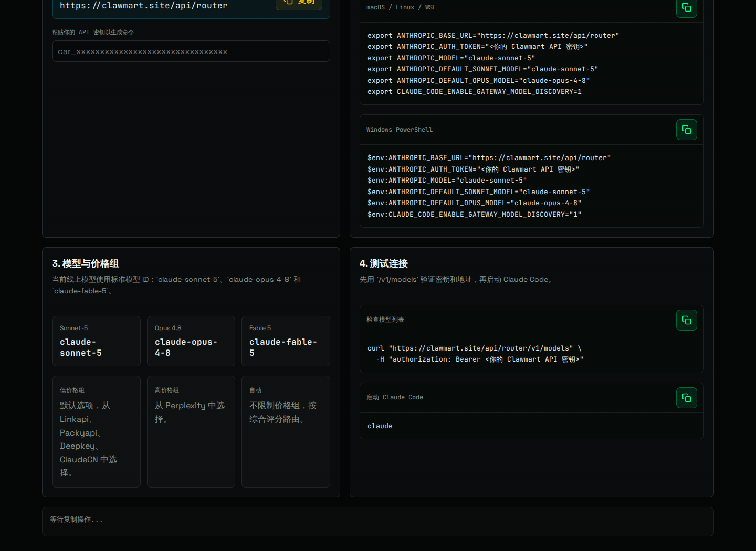Click the export ANTHROPIC_DEFAULT_SONNET_MODEL line
This screenshot has height=551, width=756.
click(483, 69)
